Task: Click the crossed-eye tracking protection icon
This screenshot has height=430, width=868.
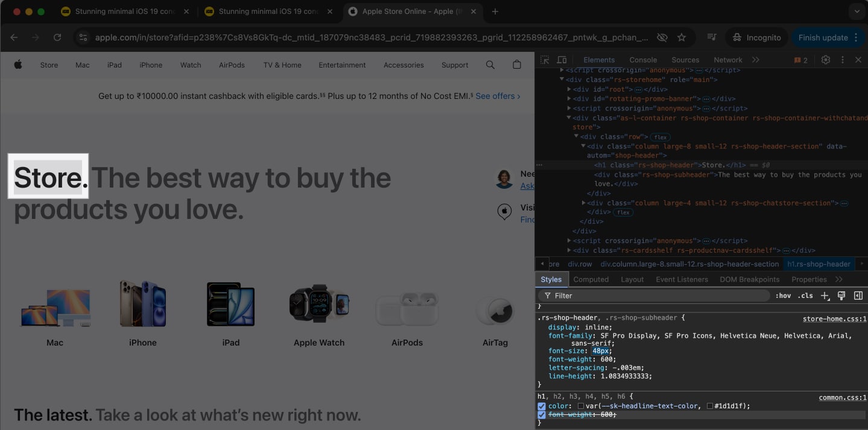Action: [x=662, y=37]
